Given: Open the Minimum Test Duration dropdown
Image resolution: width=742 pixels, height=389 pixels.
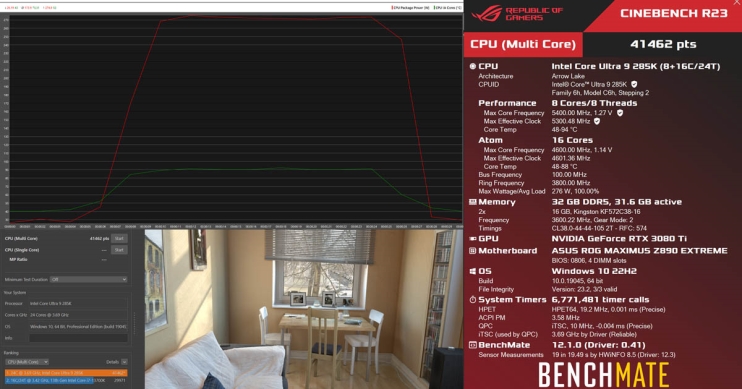Looking at the screenshot, I should coord(89,280).
